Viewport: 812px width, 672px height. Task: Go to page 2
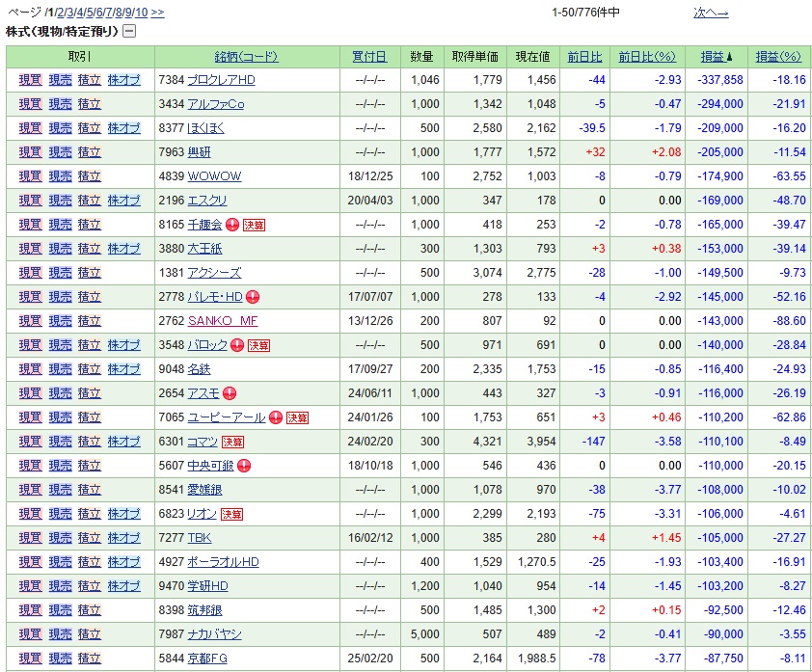[61, 13]
